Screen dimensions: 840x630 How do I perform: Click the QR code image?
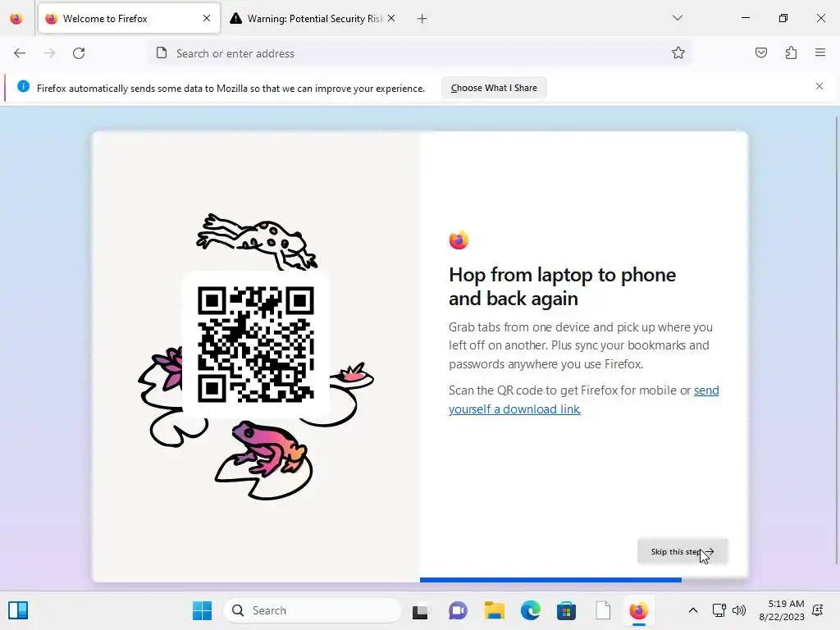pos(256,345)
